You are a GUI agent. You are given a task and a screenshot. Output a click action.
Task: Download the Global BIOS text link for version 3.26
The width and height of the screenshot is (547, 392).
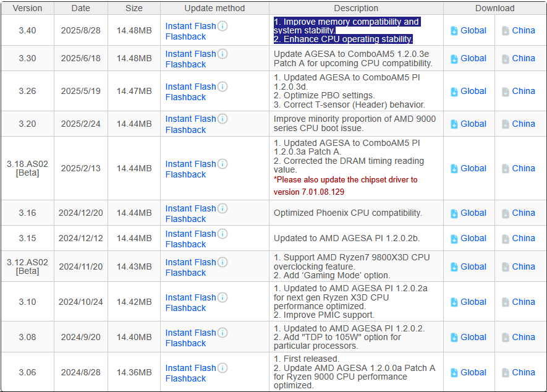[473, 91]
